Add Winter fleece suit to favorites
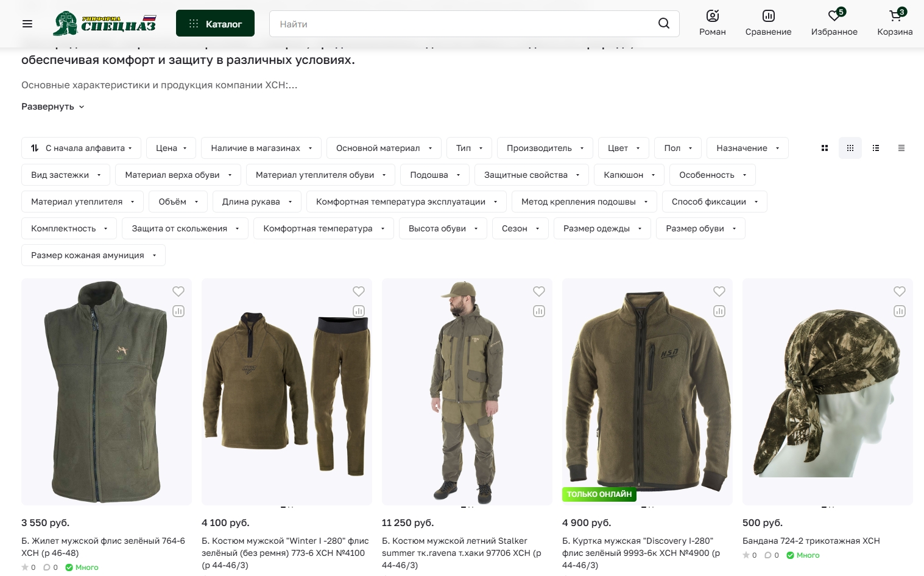Image resolution: width=924 pixels, height=576 pixels. coord(358,292)
